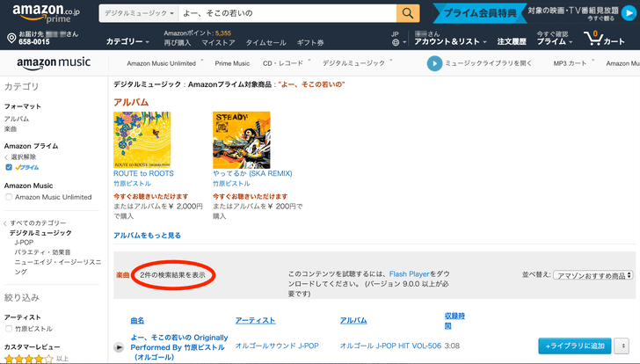Open the Amazon.co.jp prime logo home
Viewport: 640px width, 364px height.
click(46, 13)
